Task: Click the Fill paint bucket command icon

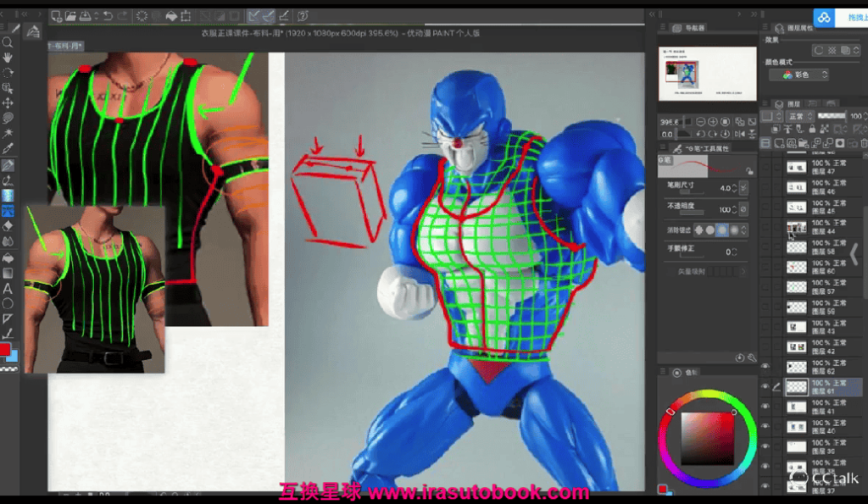Action: (171, 16)
